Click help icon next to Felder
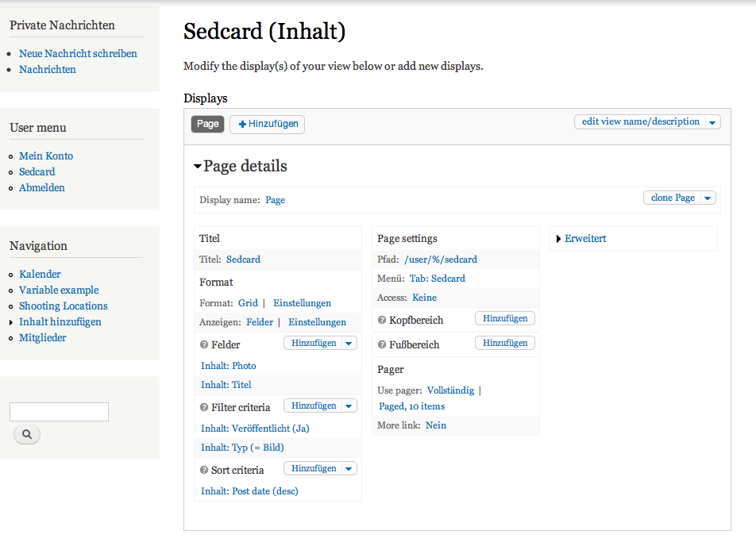Screen dimensions: 756x542 pyautogui.click(x=204, y=344)
